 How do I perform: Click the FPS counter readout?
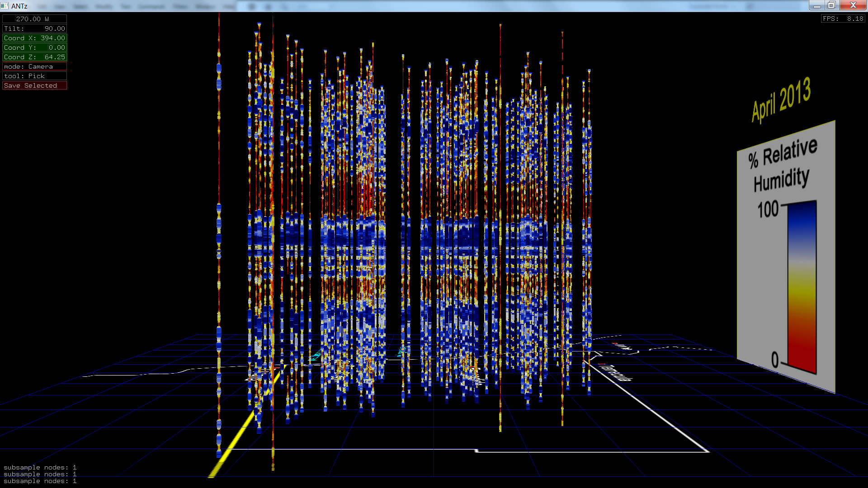843,19
